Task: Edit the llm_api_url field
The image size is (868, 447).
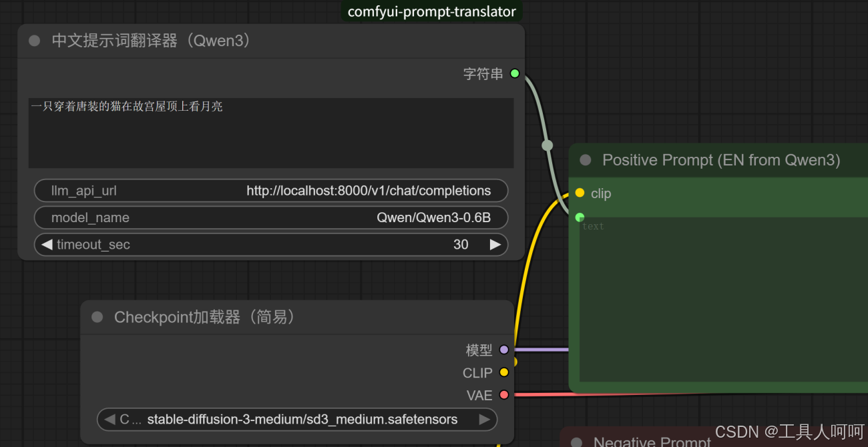Action: click(271, 191)
